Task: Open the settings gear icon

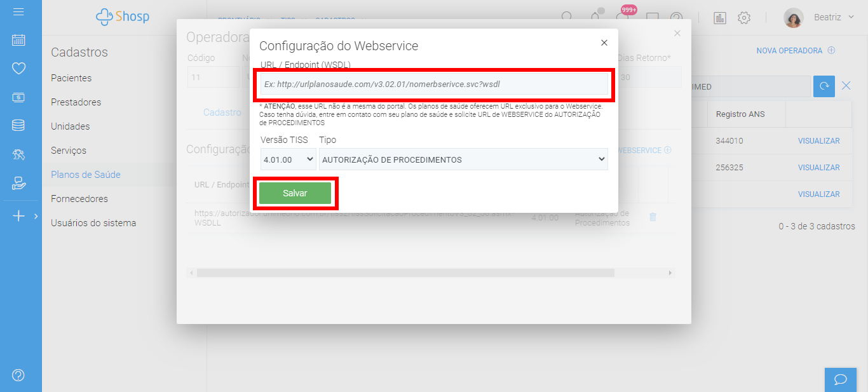Action: [744, 18]
